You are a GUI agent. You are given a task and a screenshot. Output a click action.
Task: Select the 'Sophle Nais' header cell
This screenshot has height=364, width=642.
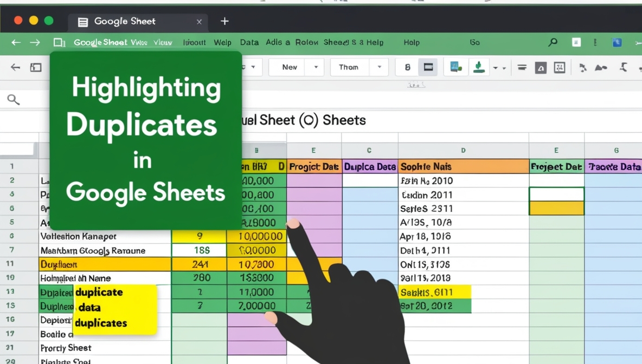click(x=464, y=166)
